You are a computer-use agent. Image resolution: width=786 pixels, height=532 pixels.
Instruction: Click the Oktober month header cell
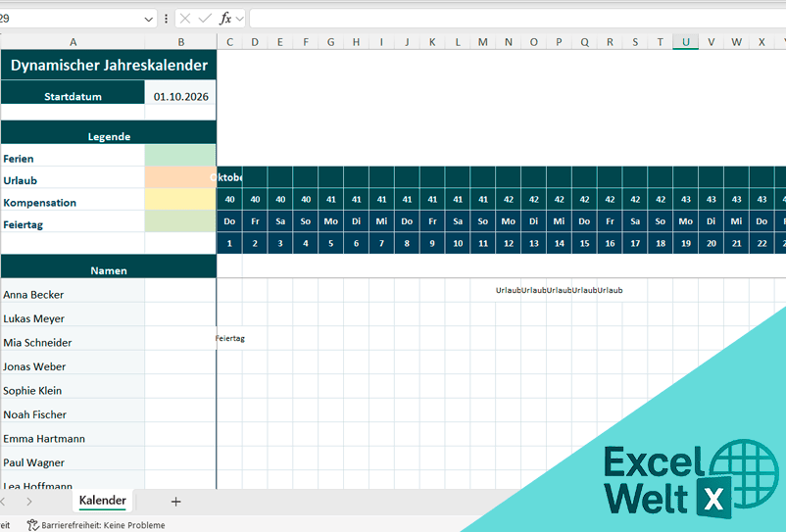coord(229,177)
